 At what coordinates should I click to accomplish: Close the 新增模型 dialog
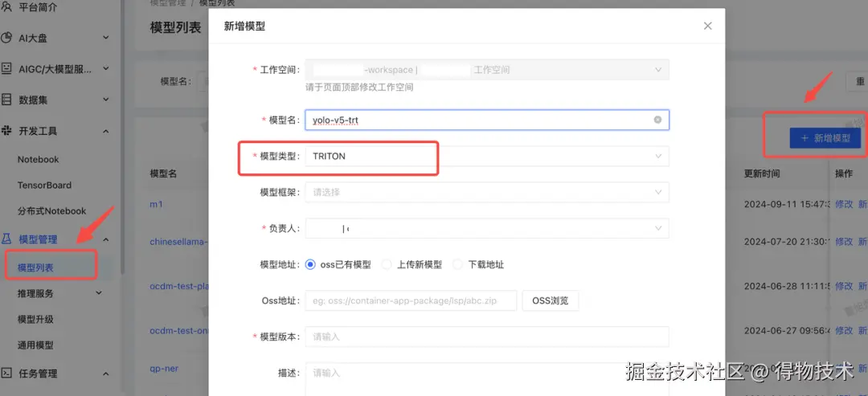[x=707, y=26]
